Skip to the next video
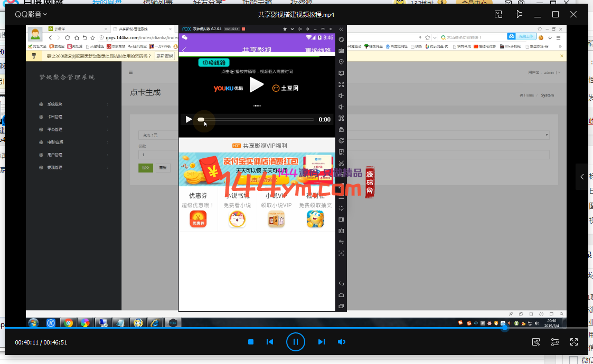 321,342
